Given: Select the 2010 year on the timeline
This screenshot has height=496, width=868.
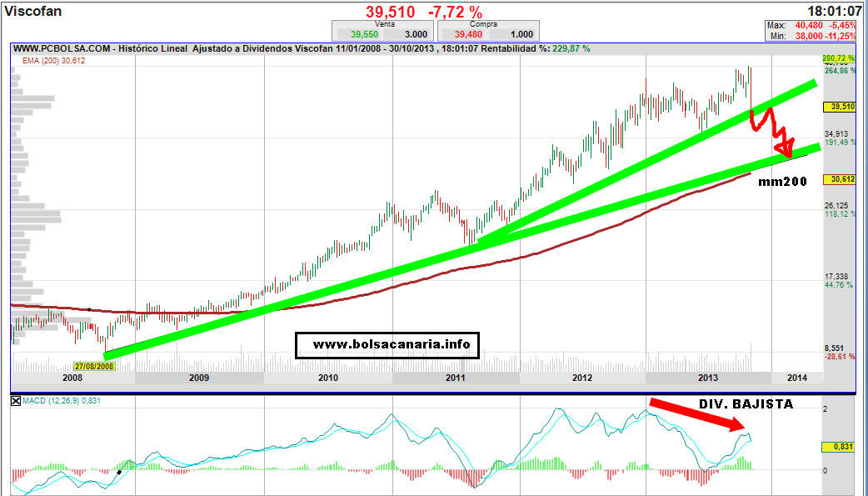Looking at the screenshot, I should coord(327,378).
